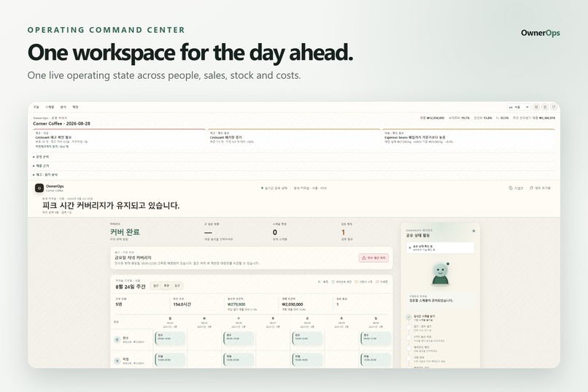Open the 스케줄 menu item
Screen dimensions: 588x392
coord(50,107)
